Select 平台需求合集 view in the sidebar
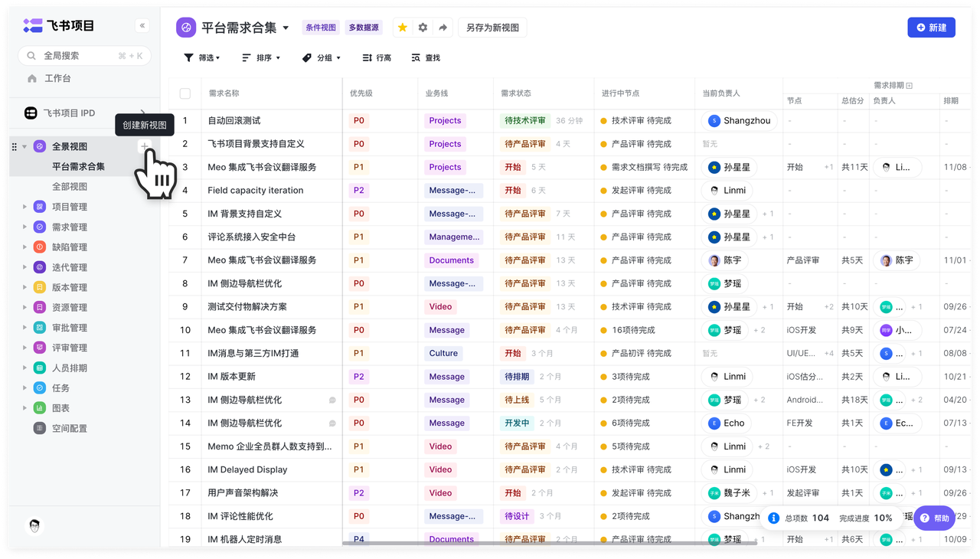 click(x=78, y=166)
